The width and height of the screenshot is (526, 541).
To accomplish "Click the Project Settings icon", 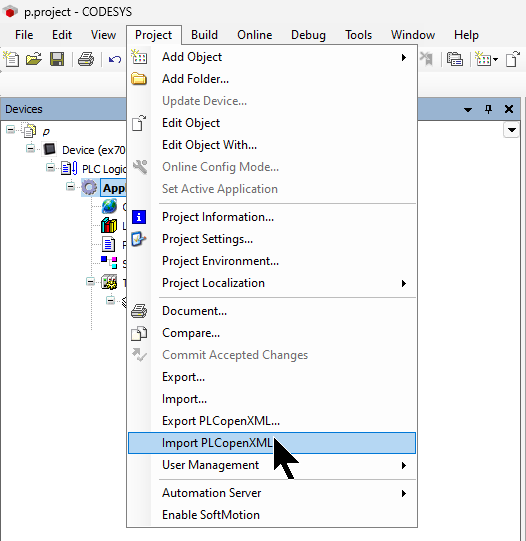I will 139,239.
